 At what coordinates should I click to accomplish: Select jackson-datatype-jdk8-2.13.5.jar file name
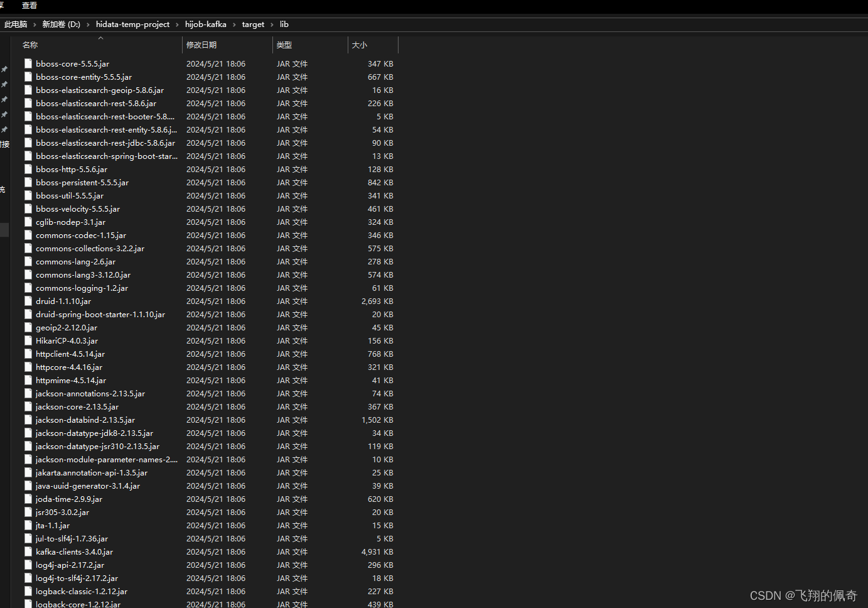[94, 433]
